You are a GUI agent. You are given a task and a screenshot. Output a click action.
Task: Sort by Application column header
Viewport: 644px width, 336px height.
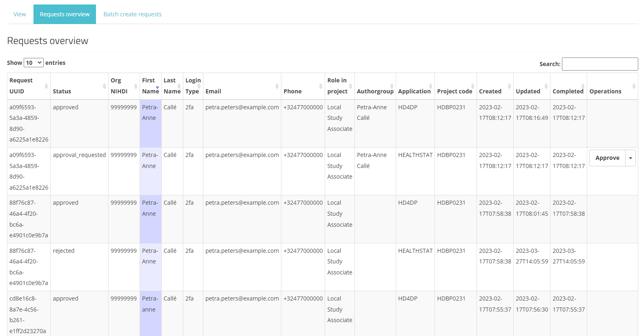[x=414, y=91]
